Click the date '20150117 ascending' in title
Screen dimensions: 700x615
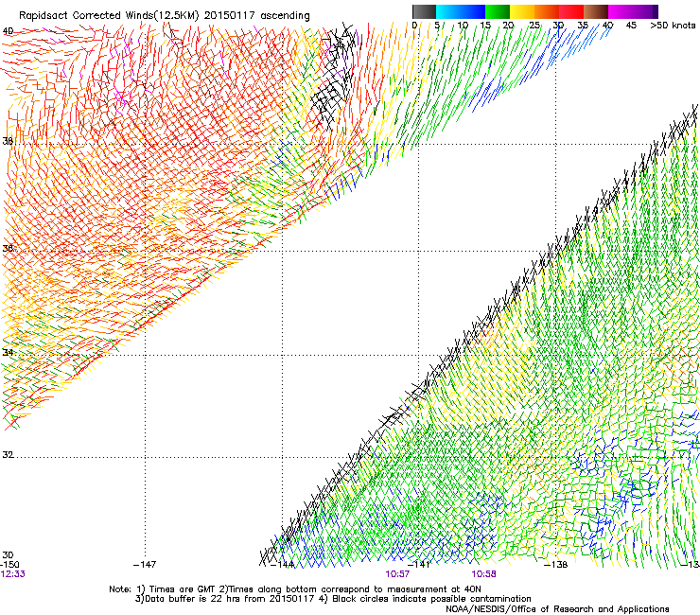[256, 16]
